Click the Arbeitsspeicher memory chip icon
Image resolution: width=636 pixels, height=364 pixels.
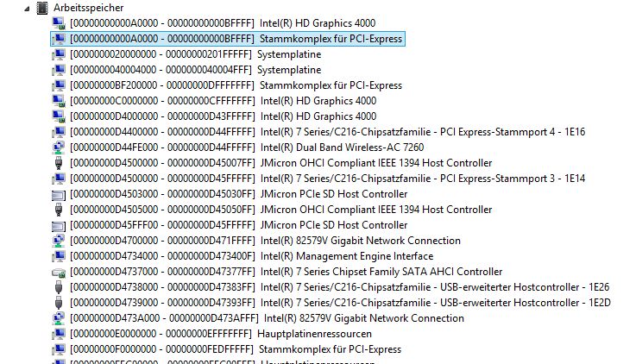click(41, 8)
